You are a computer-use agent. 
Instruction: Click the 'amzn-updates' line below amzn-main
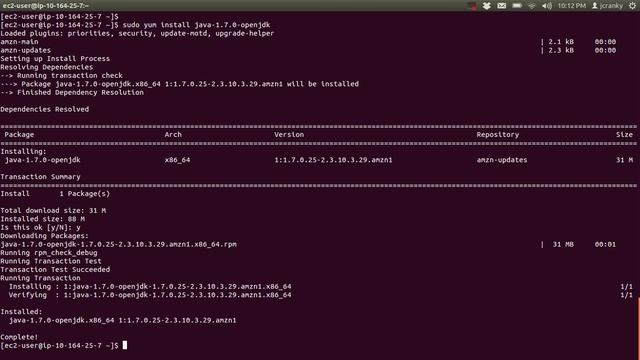click(26, 50)
